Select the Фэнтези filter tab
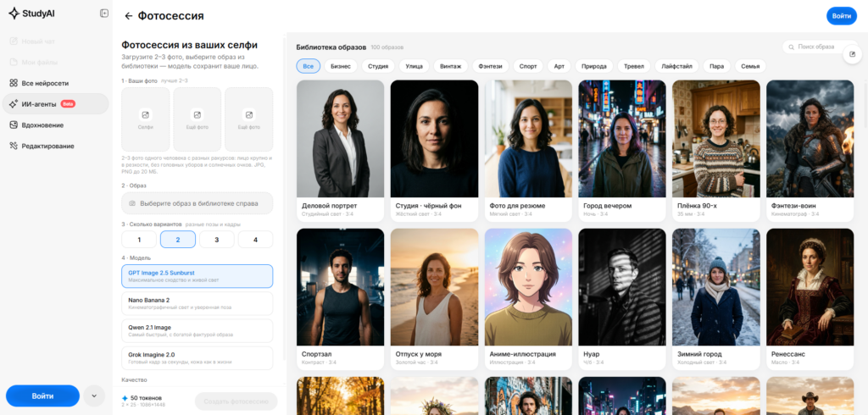Viewport: 868px width, 415px height. point(491,66)
